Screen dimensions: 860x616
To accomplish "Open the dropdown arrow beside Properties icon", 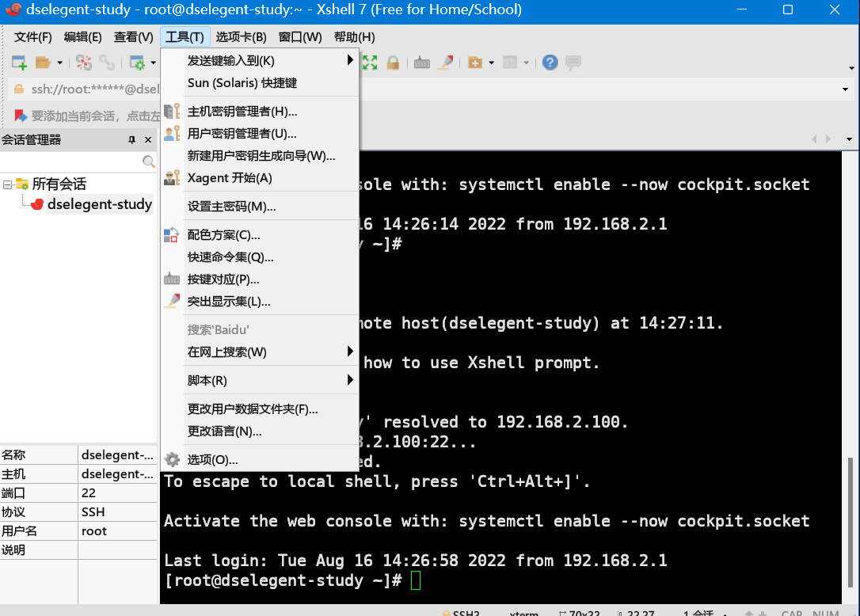I will 153,63.
